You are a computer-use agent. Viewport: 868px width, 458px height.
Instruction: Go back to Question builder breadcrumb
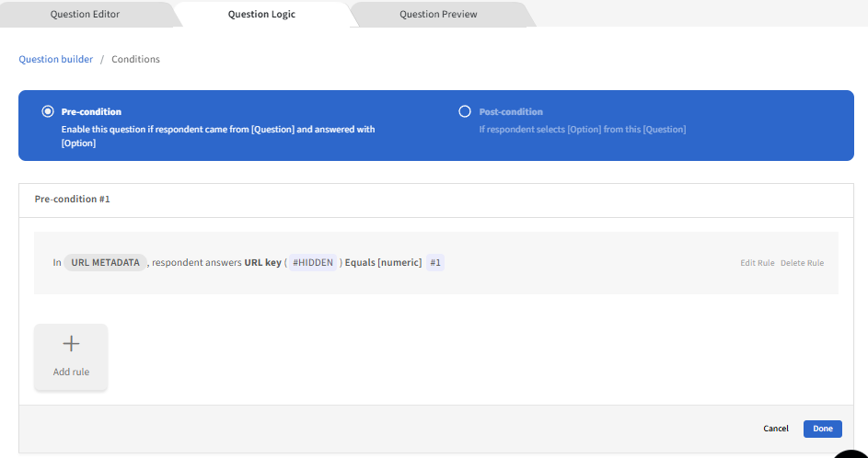56,59
